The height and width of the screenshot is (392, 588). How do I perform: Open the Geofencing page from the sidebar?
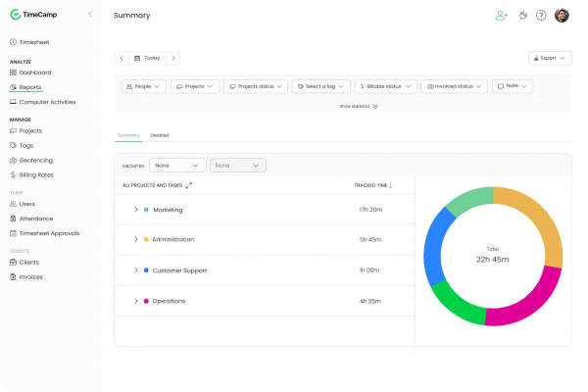pos(35,160)
